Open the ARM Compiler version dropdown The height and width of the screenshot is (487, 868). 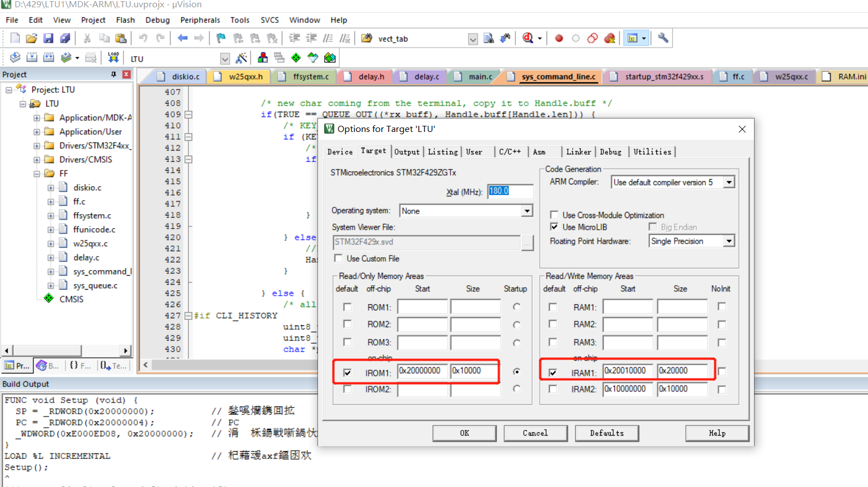point(729,182)
